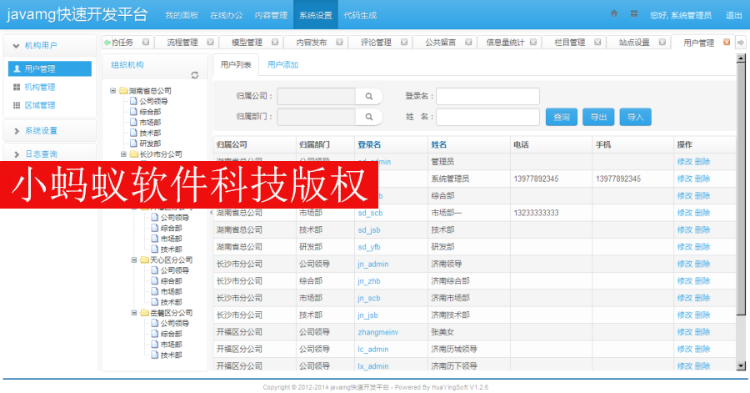Select 公司领导 under 天心区分公司
Screen dimensions: 750x393
[x=174, y=270]
